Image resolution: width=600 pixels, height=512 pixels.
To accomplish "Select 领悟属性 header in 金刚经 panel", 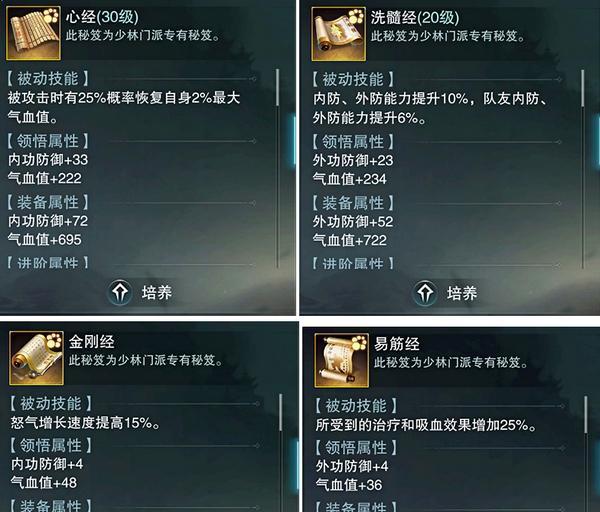I will click(x=51, y=445).
